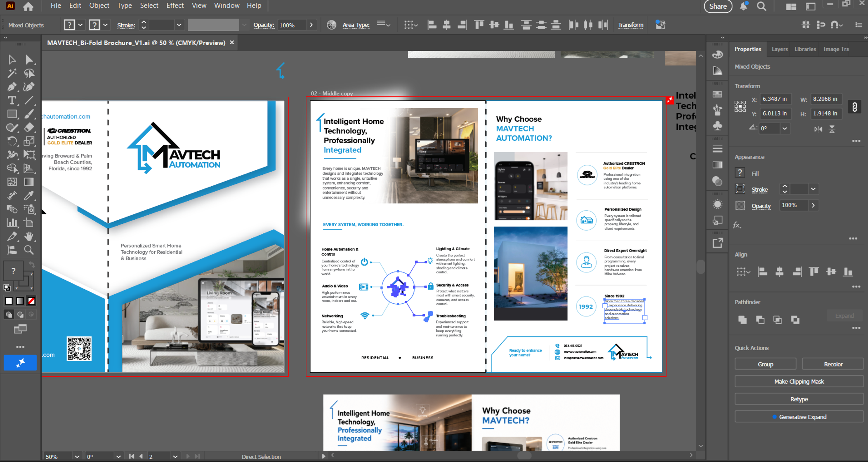This screenshot has height=462, width=868.
Task: Pick the Lasso tool
Action: tap(29, 73)
